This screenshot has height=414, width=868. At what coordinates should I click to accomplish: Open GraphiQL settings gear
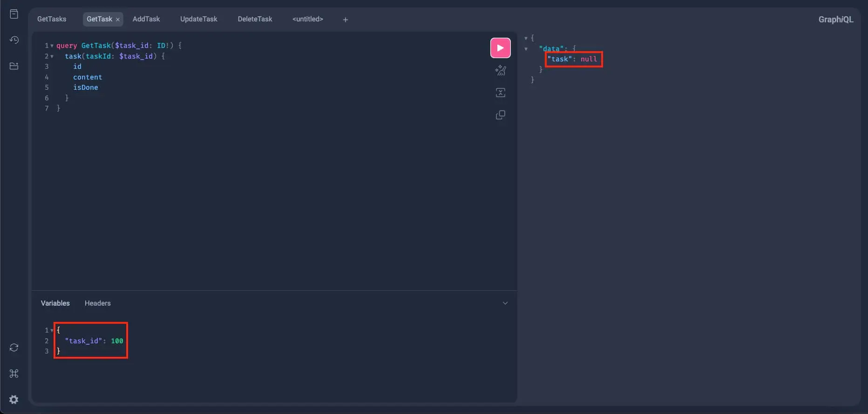14,400
